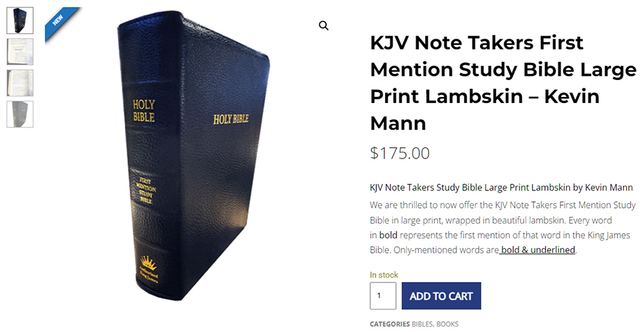Click the Categories label
This screenshot has width=644, height=332.
[x=390, y=324]
